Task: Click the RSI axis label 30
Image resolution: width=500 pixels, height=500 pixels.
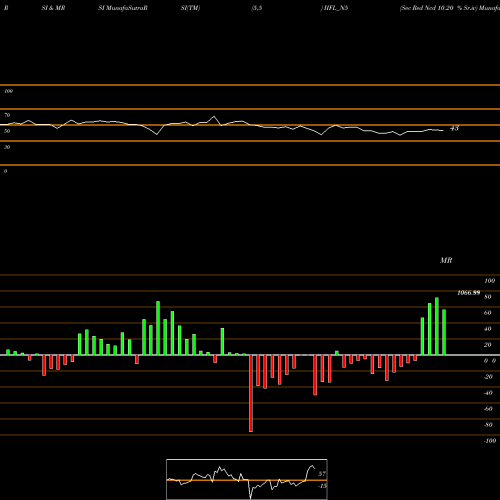Action: 7,147
